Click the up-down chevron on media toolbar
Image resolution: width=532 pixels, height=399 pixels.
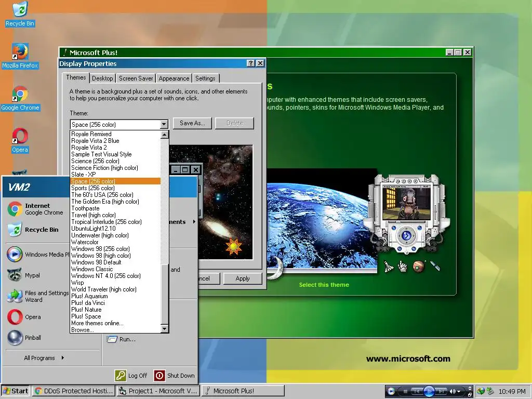pos(470,389)
